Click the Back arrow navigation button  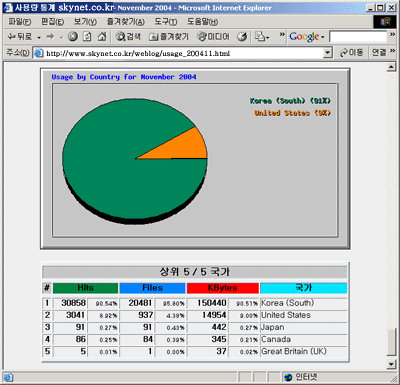tap(20, 36)
